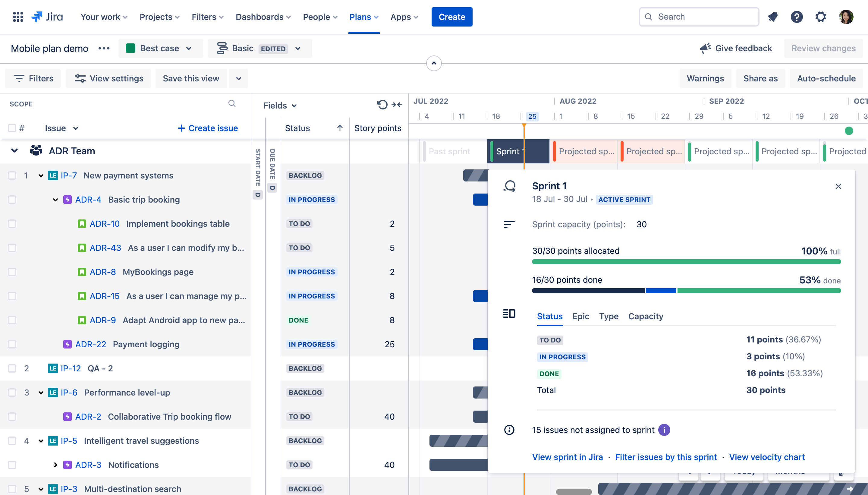Click the help question mark icon
868x495 pixels.
coord(796,17)
